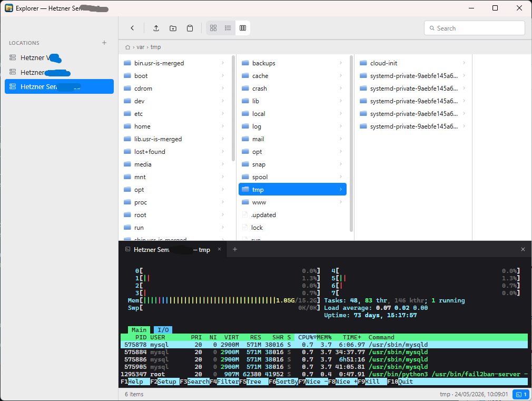Click the cloud-init folder icon
Image resolution: width=532 pixels, height=401 pixels.
363,63
